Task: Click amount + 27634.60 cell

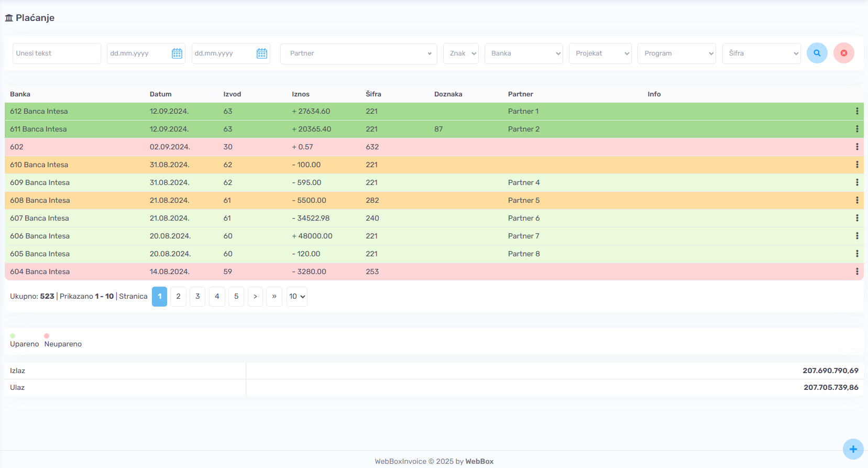Action: [x=311, y=111]
